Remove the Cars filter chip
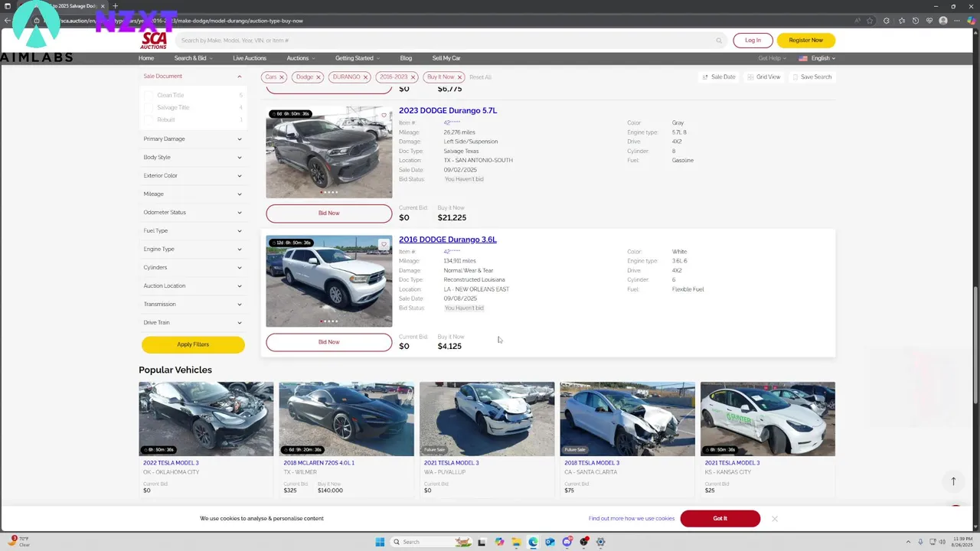The image size is (980, 551). [282, 77]
